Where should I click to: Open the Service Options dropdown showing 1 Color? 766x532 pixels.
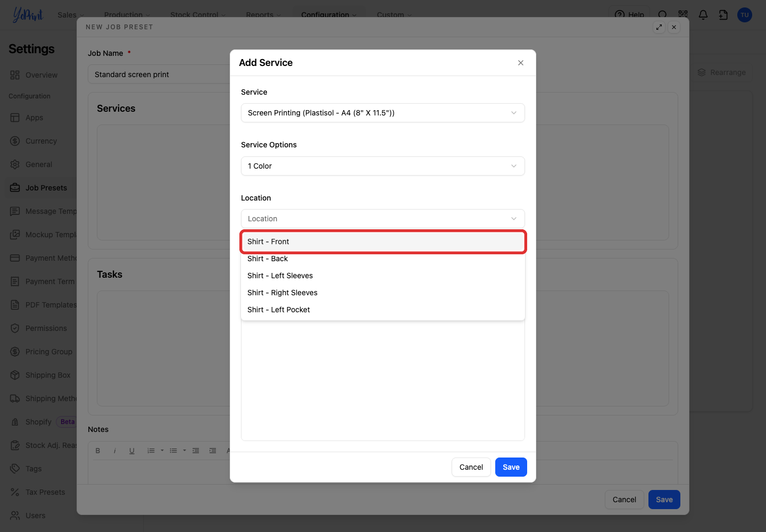pyautogui.click(x=383, y=166)
